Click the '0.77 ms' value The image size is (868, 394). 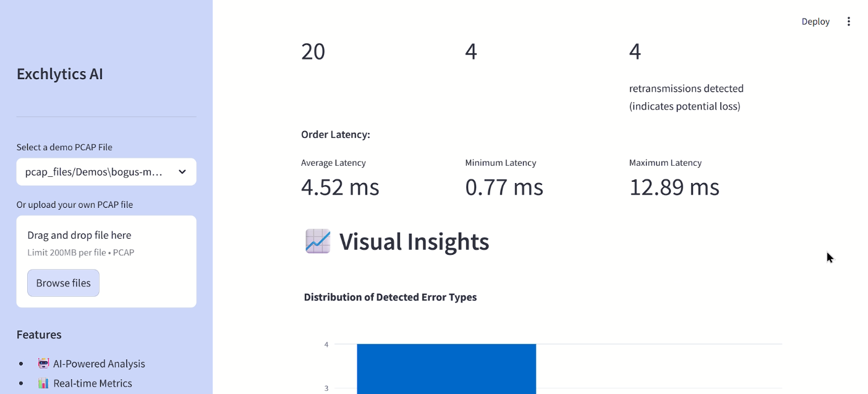(504, 187)
